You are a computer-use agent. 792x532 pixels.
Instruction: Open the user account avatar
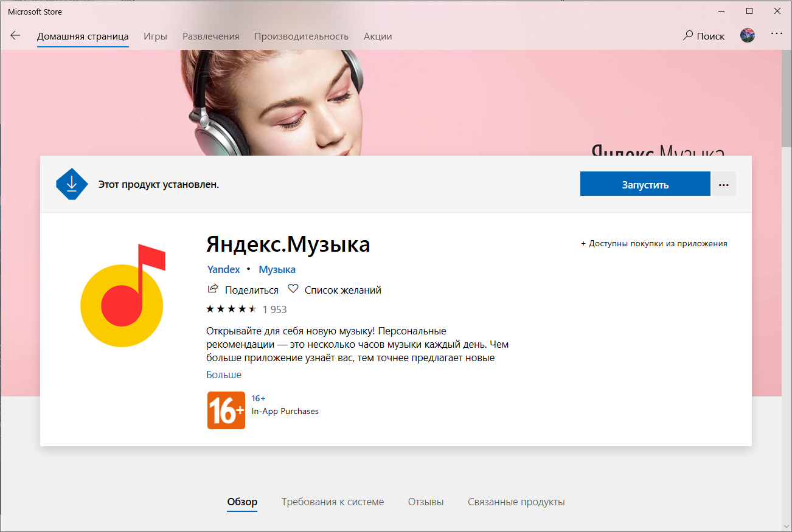pyautogui.click(x=748, y=35)
